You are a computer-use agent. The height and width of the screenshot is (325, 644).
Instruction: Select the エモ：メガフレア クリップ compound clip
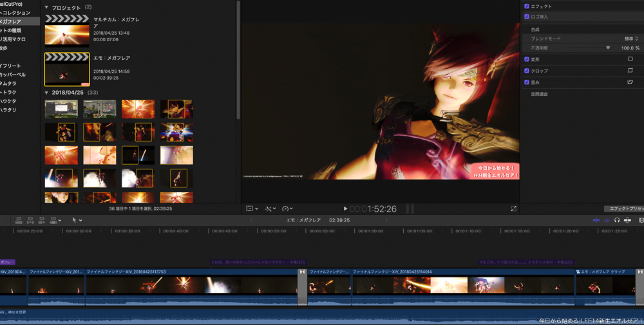point(606,286)
